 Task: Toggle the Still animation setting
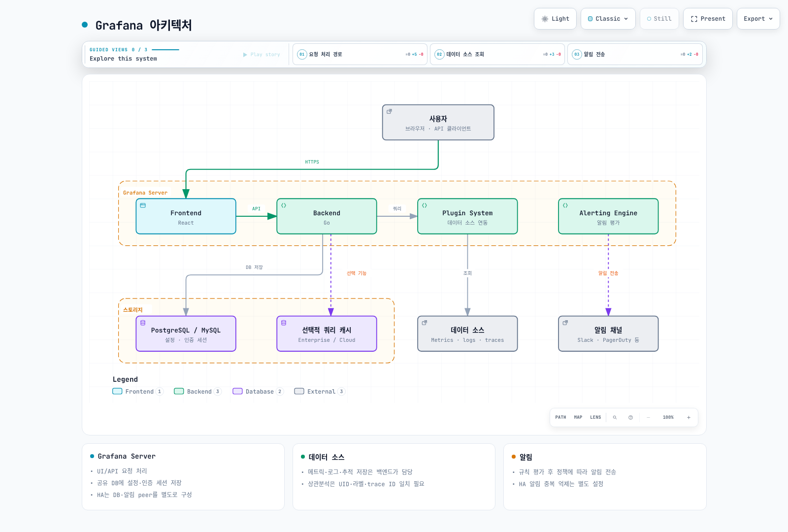click(659, 19)
